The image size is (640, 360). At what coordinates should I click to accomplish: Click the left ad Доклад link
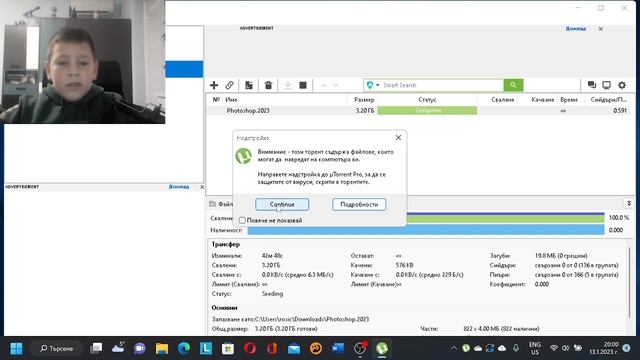[179, 187]
